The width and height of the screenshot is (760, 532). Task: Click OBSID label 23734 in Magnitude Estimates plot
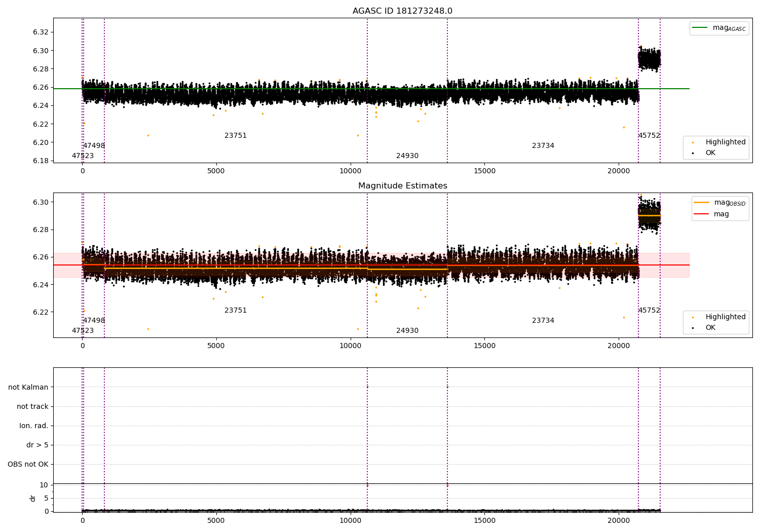point(543,320)
